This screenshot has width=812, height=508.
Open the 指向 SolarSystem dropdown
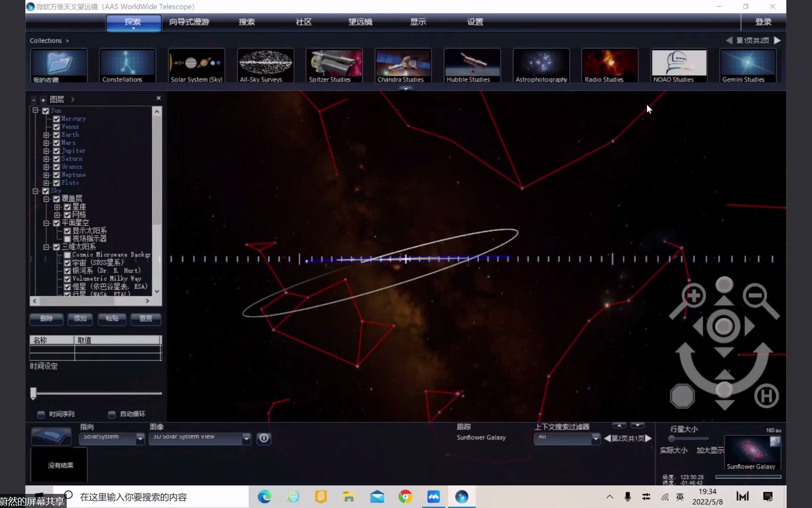(112, 438)
